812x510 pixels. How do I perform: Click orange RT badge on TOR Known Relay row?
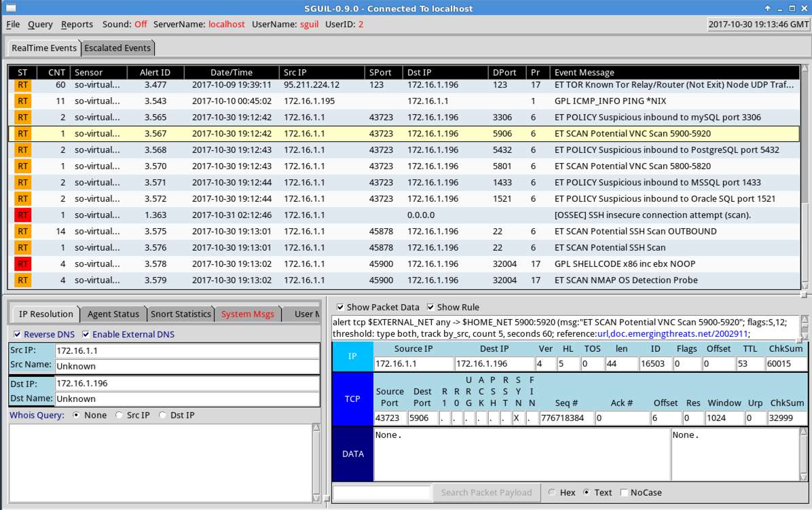point(23,85)
